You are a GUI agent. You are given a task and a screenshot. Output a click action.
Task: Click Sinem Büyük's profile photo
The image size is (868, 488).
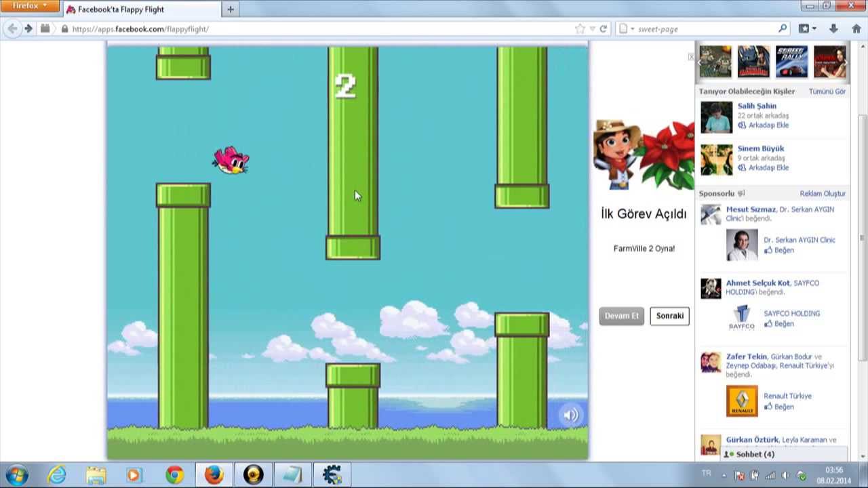click(716, 160)
